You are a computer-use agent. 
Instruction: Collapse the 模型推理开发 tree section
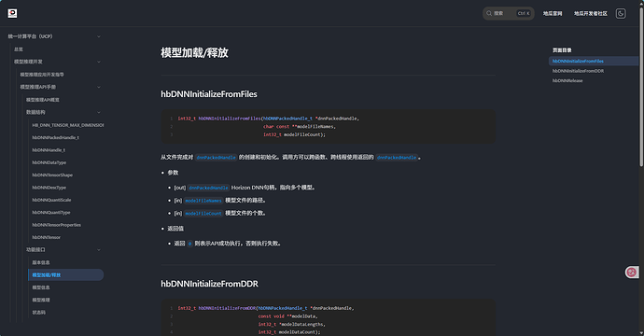click(99, 62)
